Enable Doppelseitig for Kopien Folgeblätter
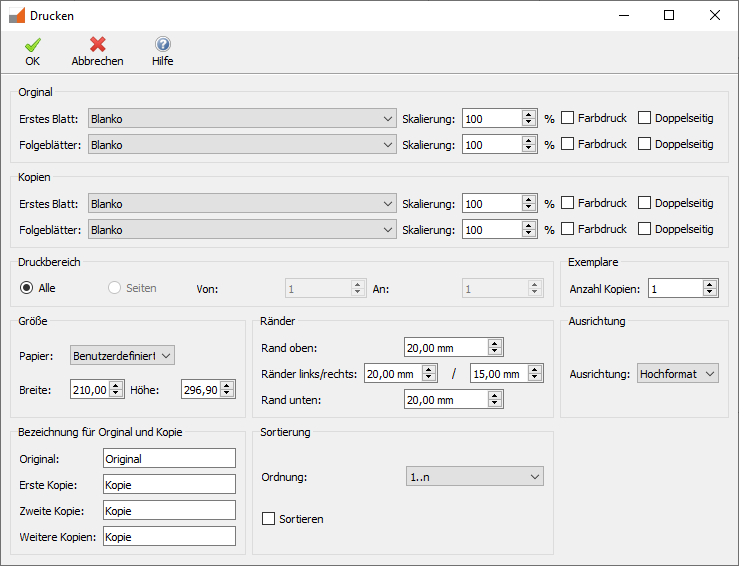This screenshot has width=739, height=566. click(645, 229)
